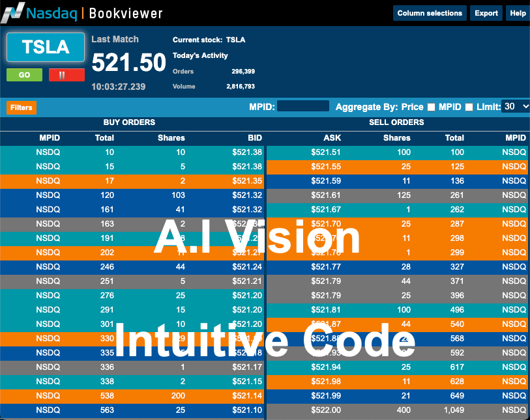Screen dimensions: 530x420
Task: Click bid price $521.10
Action: [x=247, y=410]
